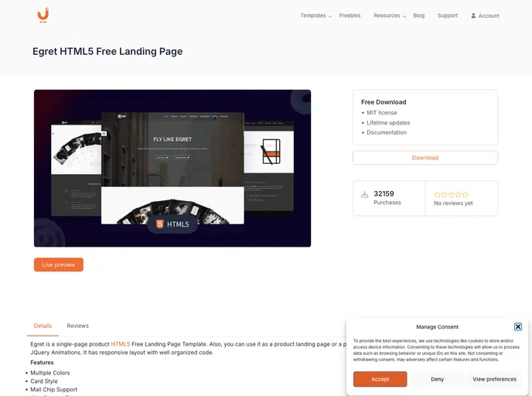Switch to the Reviews tab

[77, 326]
